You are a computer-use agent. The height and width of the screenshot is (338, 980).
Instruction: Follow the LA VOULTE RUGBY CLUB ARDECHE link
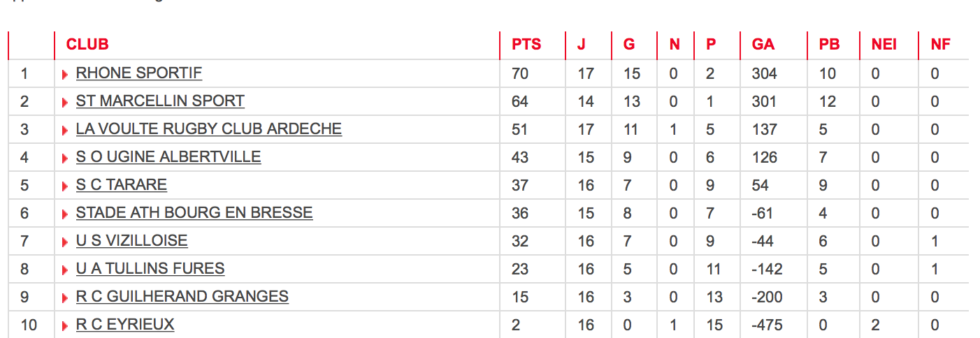[209, 129]
